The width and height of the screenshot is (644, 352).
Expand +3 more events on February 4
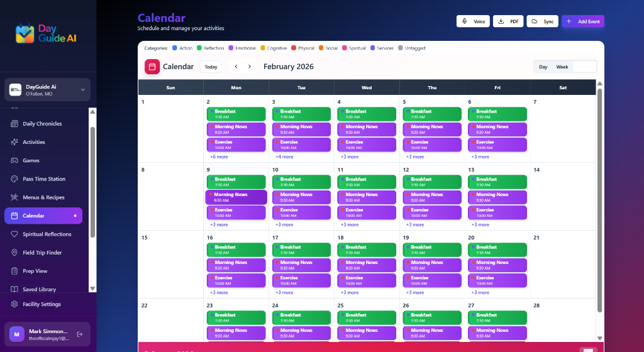tap(350, 157)
